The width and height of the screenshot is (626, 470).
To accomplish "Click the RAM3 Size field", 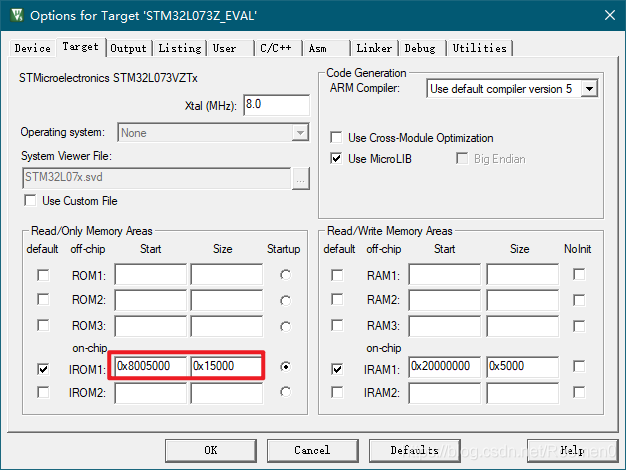I will pyautogui.click(x=523, y=326).
